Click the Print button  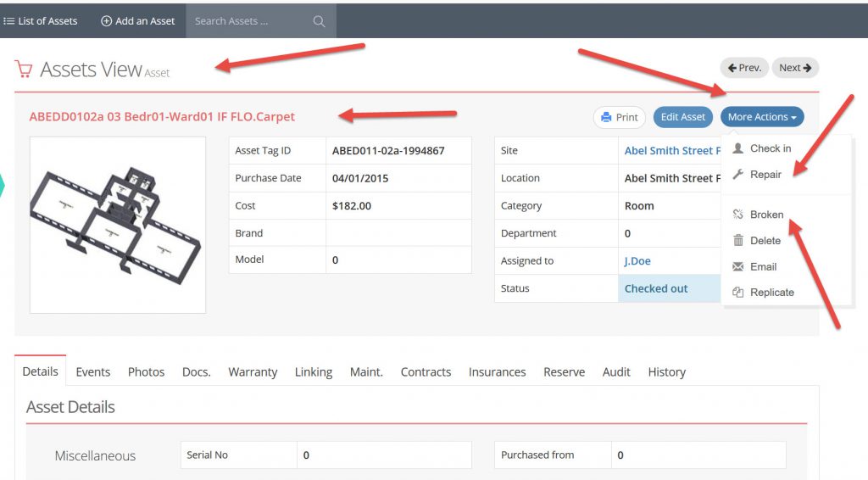619,117
